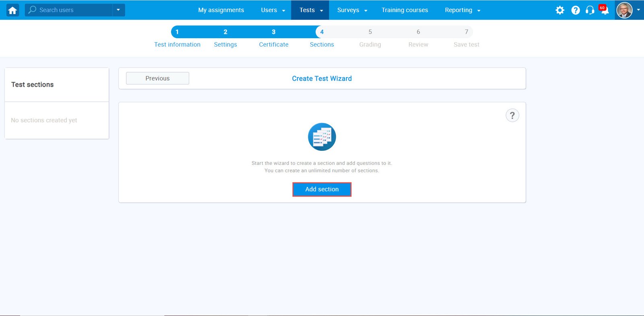Expand the search users dropdown arrow

coord(118,10)
